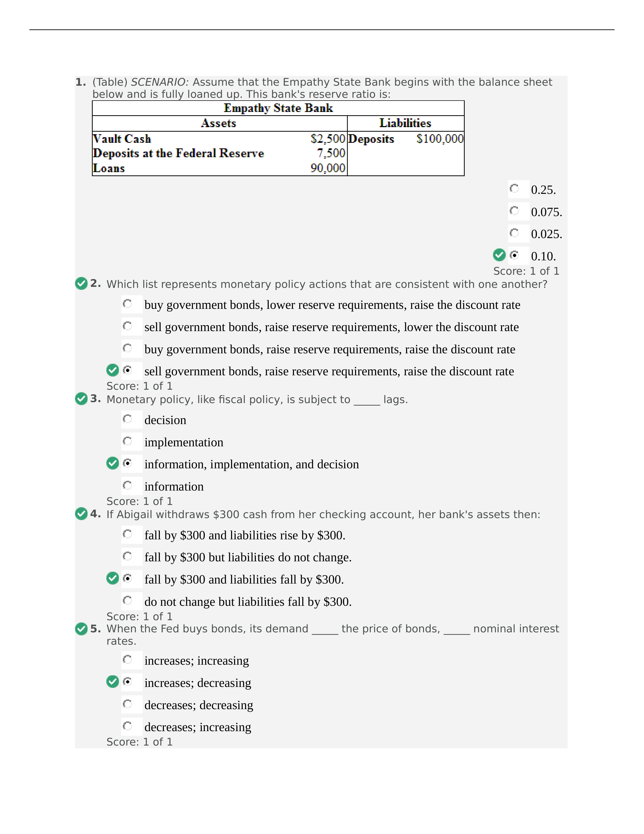644x834 pixels.
Task: Click the question 3 lags prompt
Action: click(x=257, y=399)
